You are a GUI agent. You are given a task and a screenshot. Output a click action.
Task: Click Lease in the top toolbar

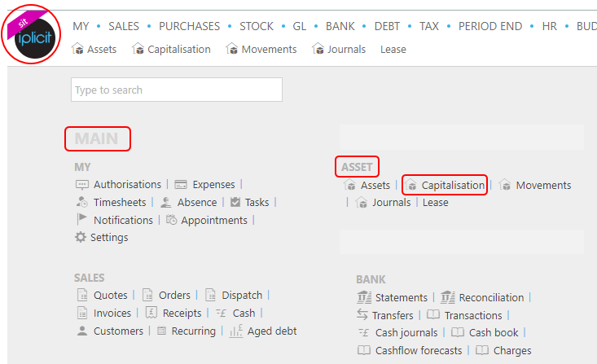click(x=393, y=50)
